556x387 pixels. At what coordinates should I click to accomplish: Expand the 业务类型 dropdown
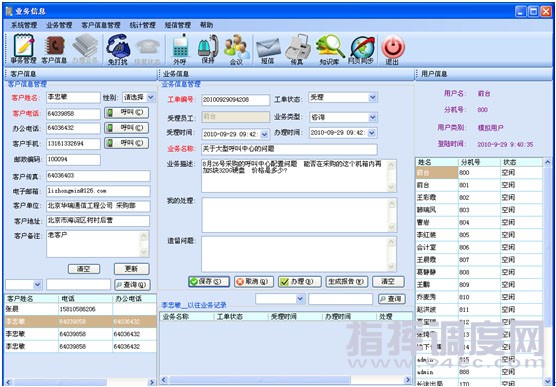[372, 117]
